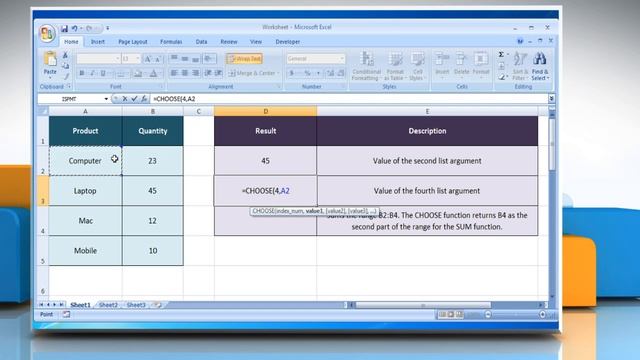Switch to the Page Layout ribbon tab
This screenshot has height=360, width=640.
click(x=133, y=42)
